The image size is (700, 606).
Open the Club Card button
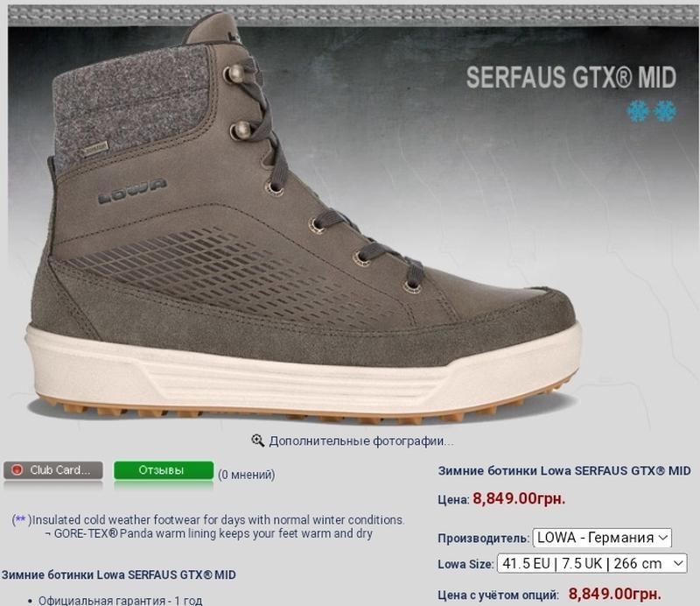pyautogui.click(x=53, y=470)
